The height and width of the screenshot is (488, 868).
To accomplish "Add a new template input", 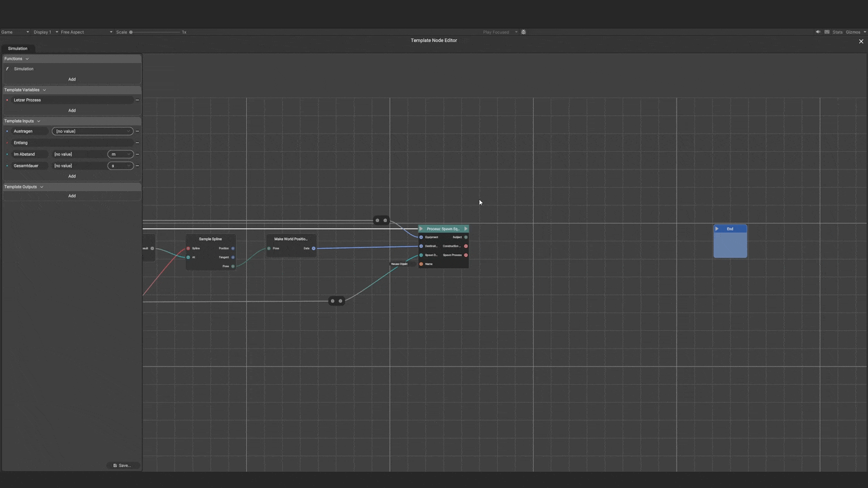I will 72,176.
